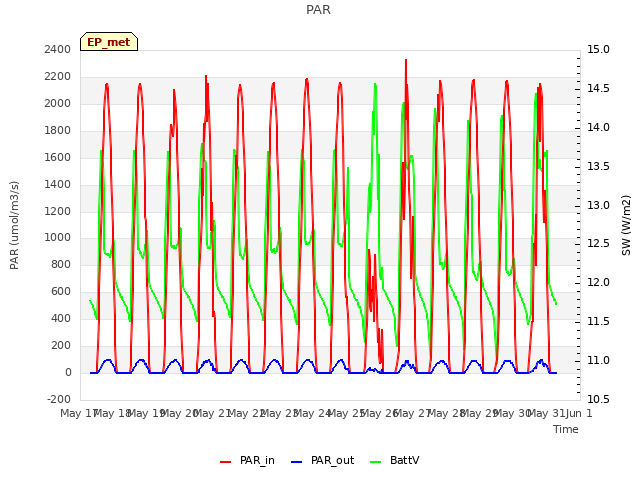Click the '11.5' right axis tick
Viewport: 640px width, 480px height.
point(598,322)
